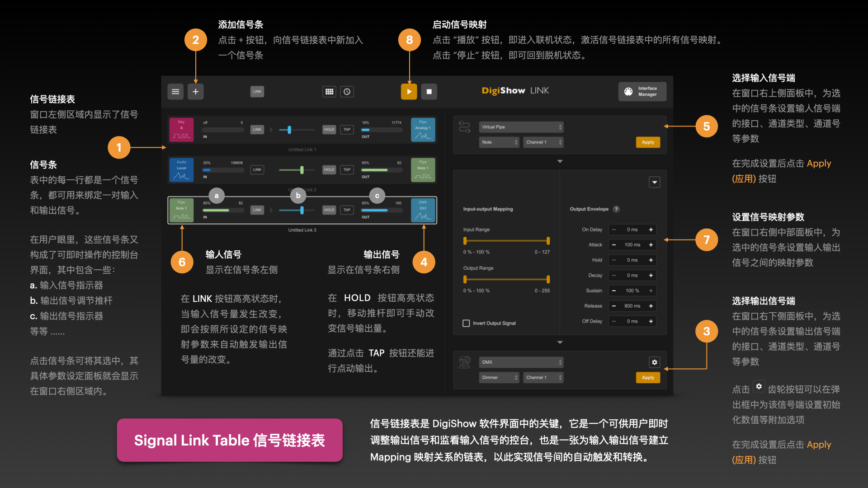The image size is (868, 488).
Task: Stop signal mapping with the Stop button
Action: click(x=429, y=92)
